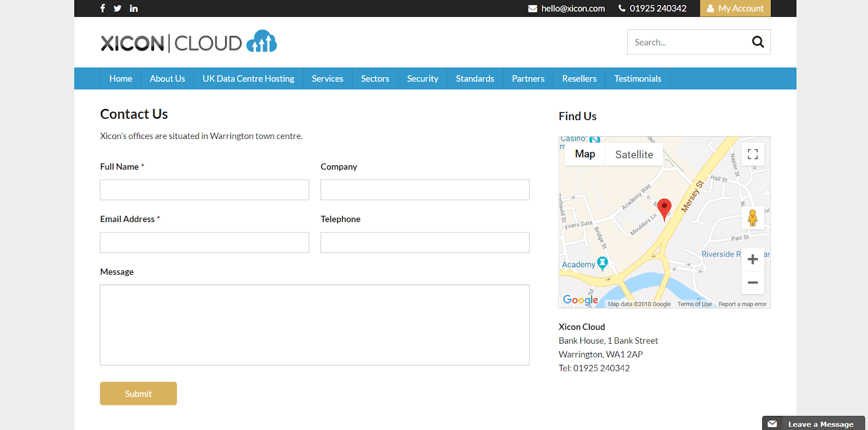Click the Contact Us heading
The height and width of the screenshot is (430, 868).
click(134, 114)
